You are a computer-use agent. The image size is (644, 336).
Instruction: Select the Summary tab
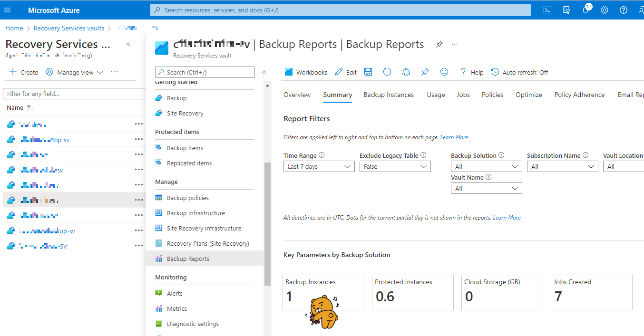pos(338,95)
